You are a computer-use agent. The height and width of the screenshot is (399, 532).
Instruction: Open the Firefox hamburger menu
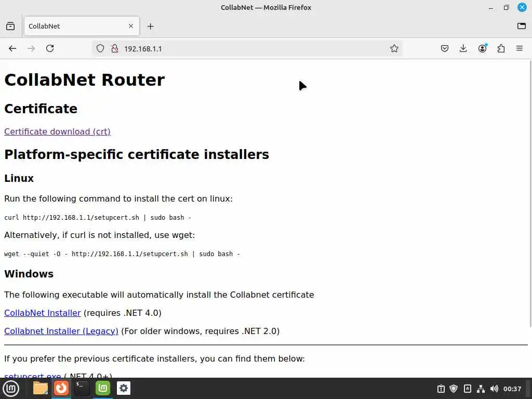(520, 48)
